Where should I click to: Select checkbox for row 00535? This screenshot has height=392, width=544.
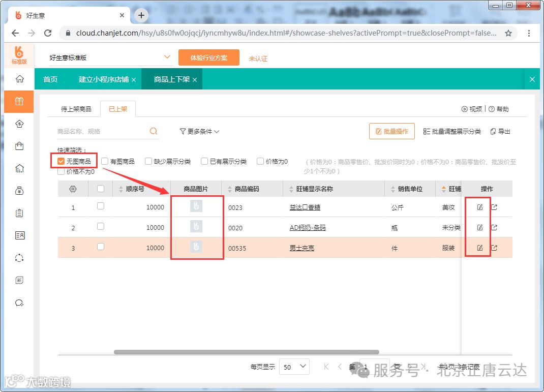point(101,247)
